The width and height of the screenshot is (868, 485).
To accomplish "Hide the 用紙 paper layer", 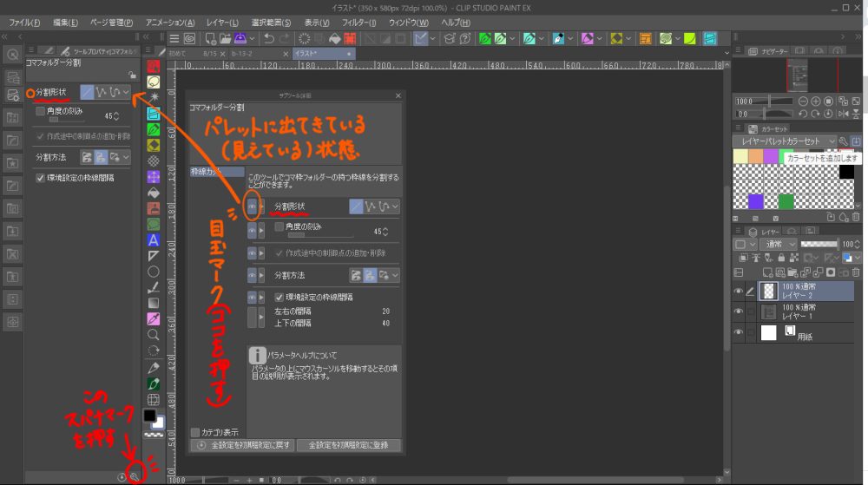I will [739, 332].
